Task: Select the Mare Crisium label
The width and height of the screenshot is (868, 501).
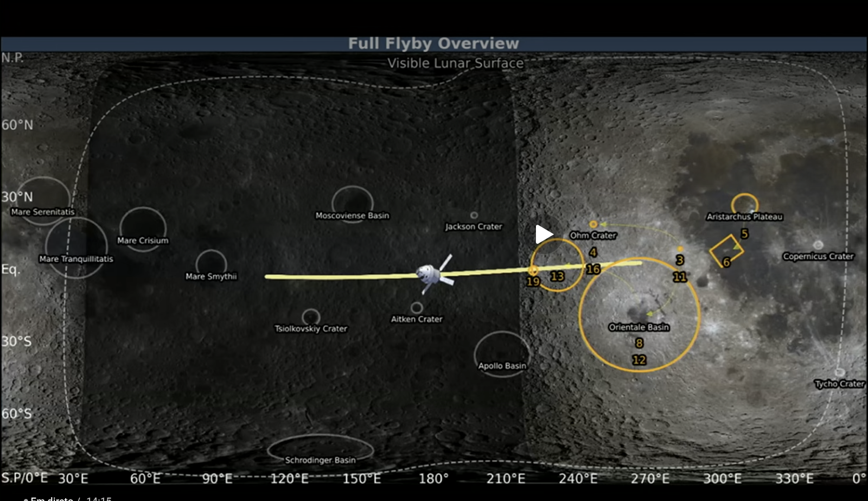Action: (143, 240)
